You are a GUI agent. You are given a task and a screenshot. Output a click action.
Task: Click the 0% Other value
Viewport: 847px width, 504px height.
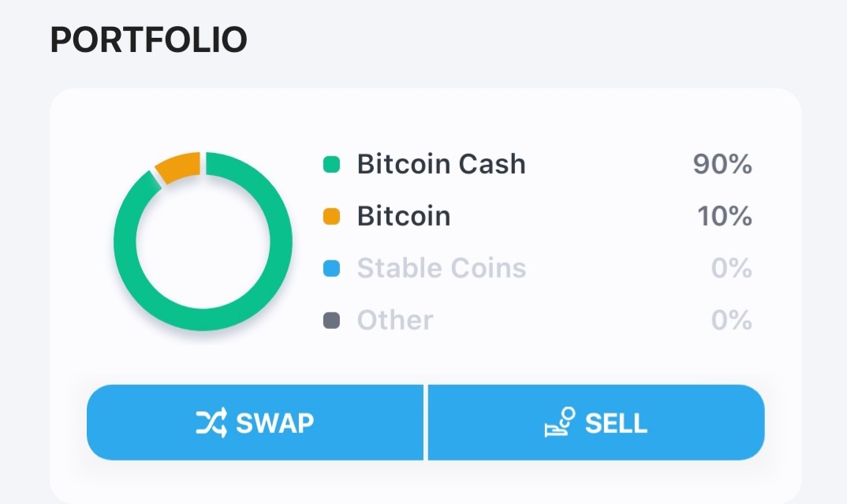click(x=731, y=320)
